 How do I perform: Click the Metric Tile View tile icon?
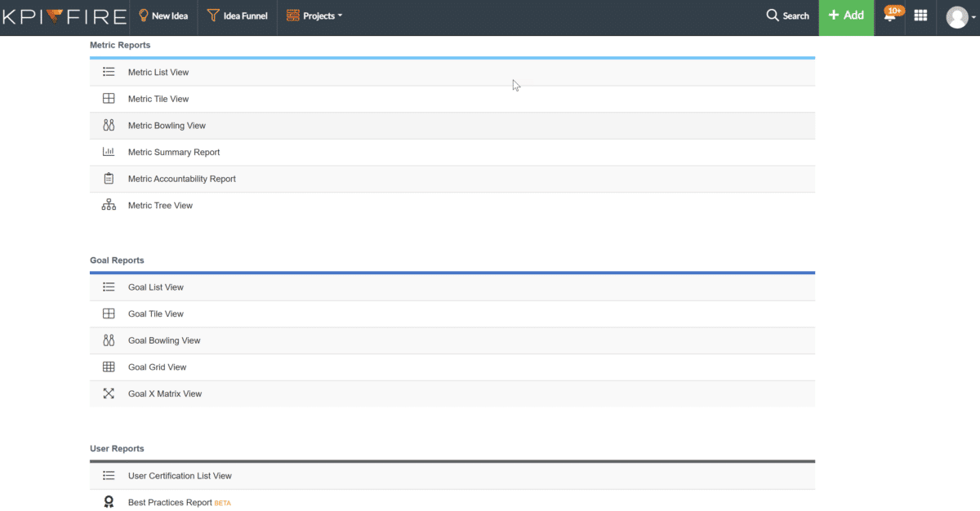[109, 99]
